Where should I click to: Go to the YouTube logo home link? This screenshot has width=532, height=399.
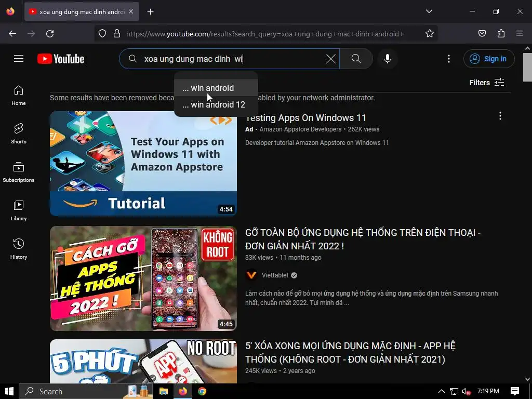coord(61,59)
